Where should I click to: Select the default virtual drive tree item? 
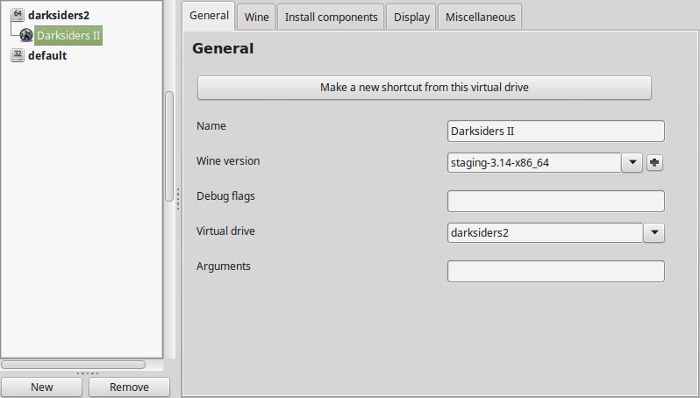47,56
